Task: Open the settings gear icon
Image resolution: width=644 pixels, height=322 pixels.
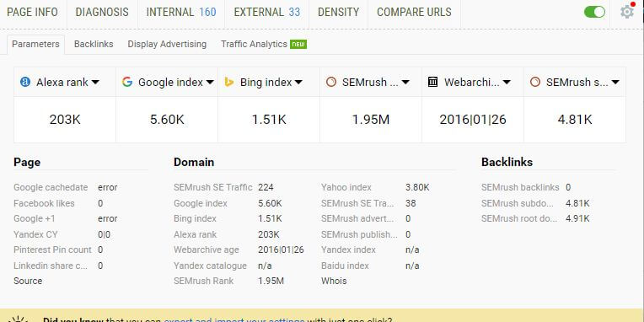Action: pyautogui.click(x=627, y=12)
